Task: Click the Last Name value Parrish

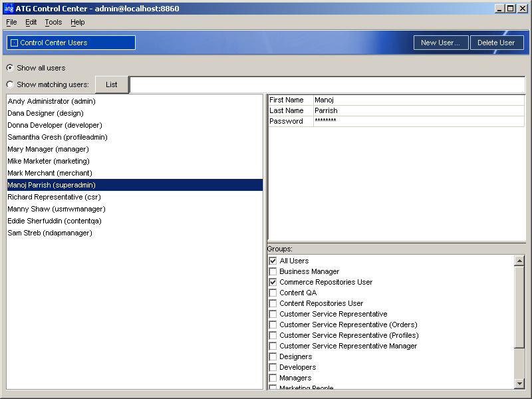Action: point(419,110)
